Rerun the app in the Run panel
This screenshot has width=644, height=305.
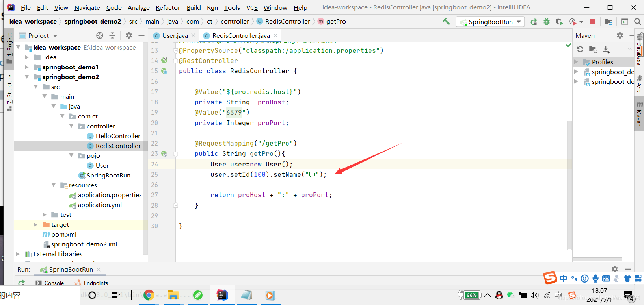pos(22,283)
